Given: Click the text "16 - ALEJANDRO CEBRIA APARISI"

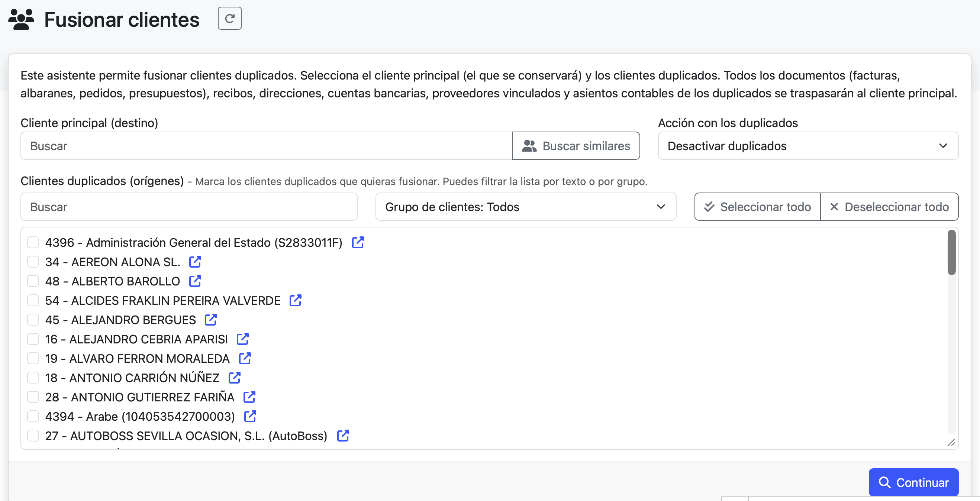Looking at the screenshot, I should [x=136, y=339].
